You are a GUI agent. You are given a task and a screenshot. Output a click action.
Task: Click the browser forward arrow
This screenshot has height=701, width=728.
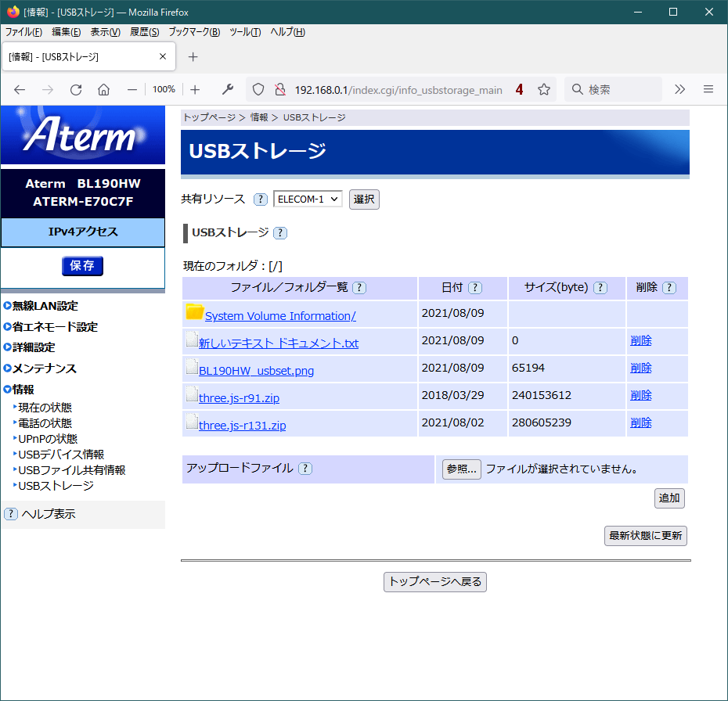47,89
